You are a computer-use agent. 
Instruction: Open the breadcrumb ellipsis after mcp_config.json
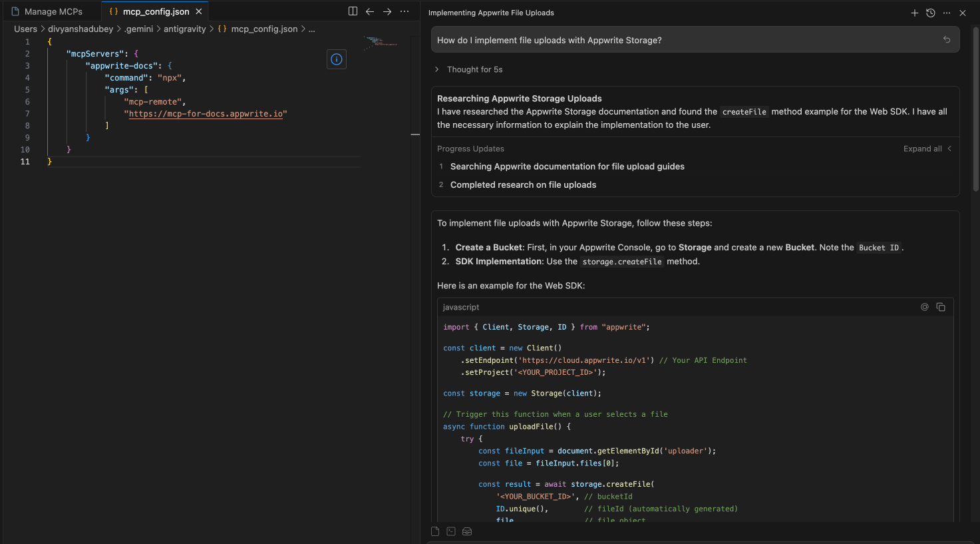(x=311, y=29)
